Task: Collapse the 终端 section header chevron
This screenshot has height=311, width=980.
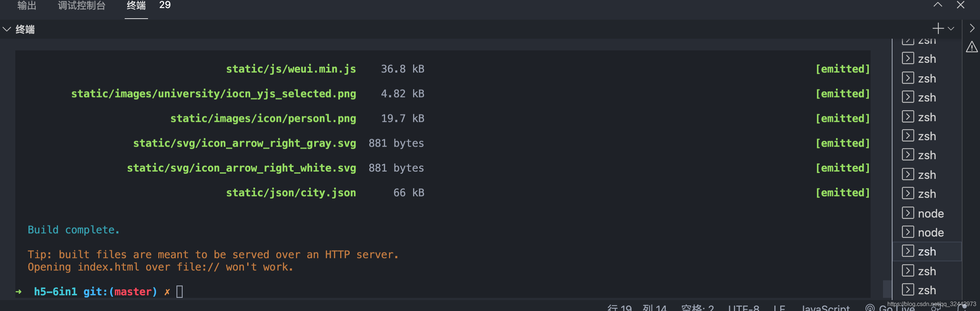Action: pos(7,29)
